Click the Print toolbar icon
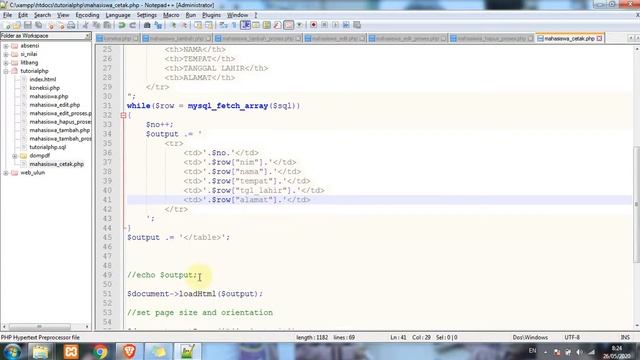Screen dimensions: 640x360 [x=71, y=25]
